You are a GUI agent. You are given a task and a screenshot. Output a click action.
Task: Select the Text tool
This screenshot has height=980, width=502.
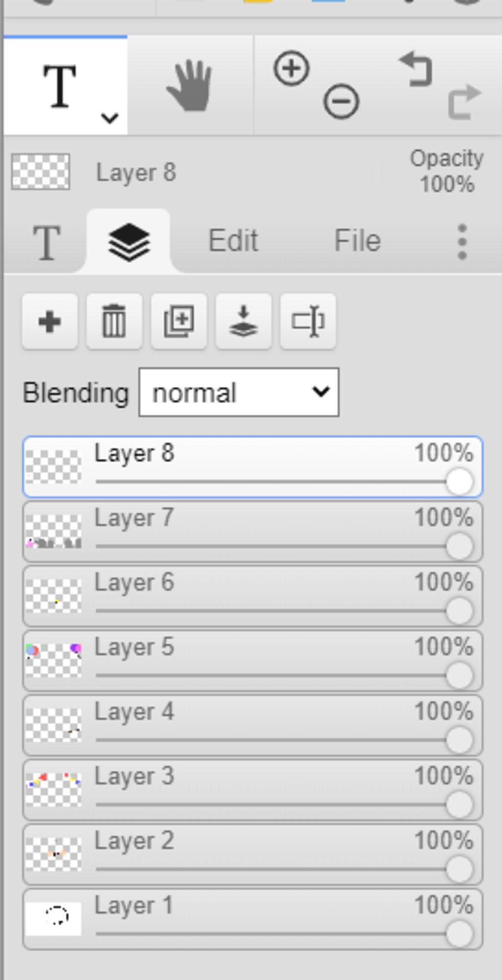(x=60, y=86)
